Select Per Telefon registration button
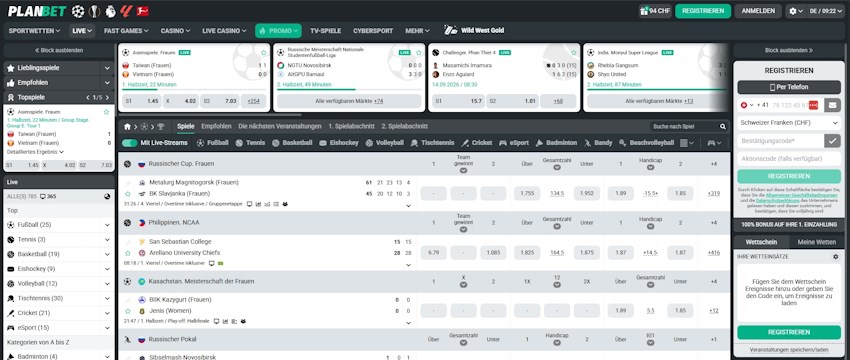850x360 pixels. coord(789,87)
